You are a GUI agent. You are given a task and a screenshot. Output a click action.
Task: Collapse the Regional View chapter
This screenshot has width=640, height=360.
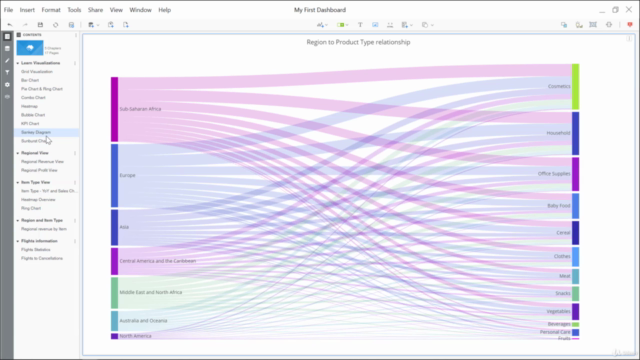tap(18, 153)
